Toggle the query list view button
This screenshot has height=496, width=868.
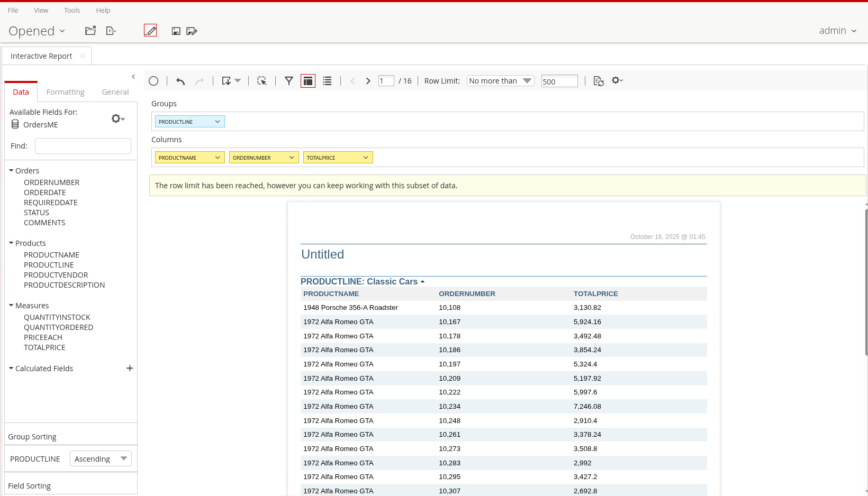pyautogui.click(x=327, y=81)
